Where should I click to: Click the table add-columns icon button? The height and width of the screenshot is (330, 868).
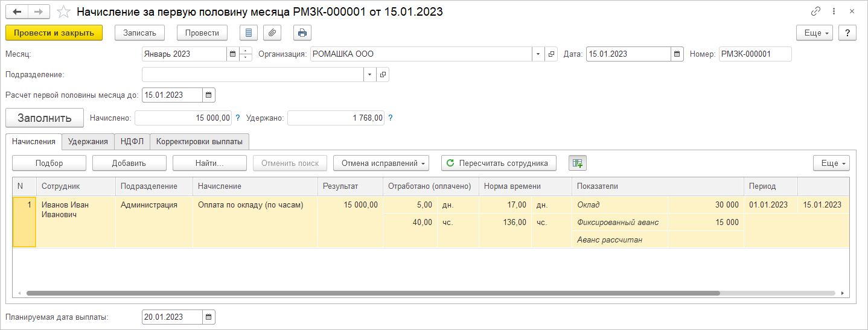(578, 163)
